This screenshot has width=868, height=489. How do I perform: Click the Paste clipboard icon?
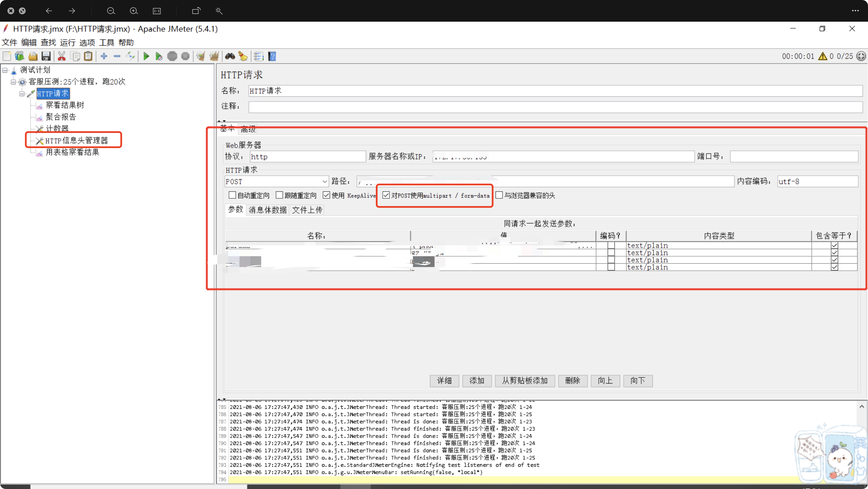click(x=88, y=56)
